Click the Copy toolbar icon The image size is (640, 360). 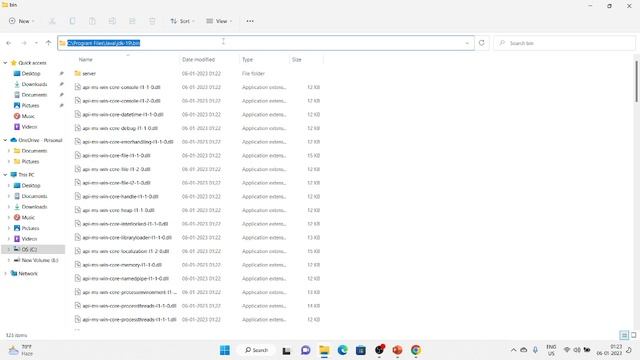tap(72, 21)
